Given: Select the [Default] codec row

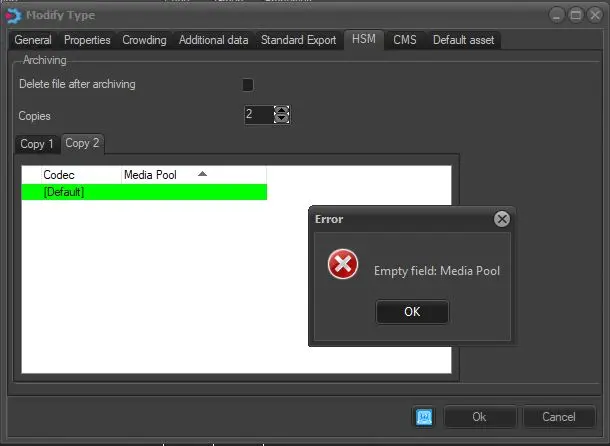Looking at the screenshot, I should [144, 192].
